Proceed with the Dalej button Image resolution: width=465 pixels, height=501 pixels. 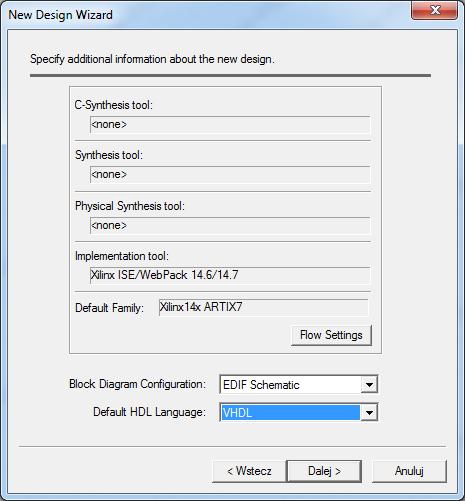point(324,471)
